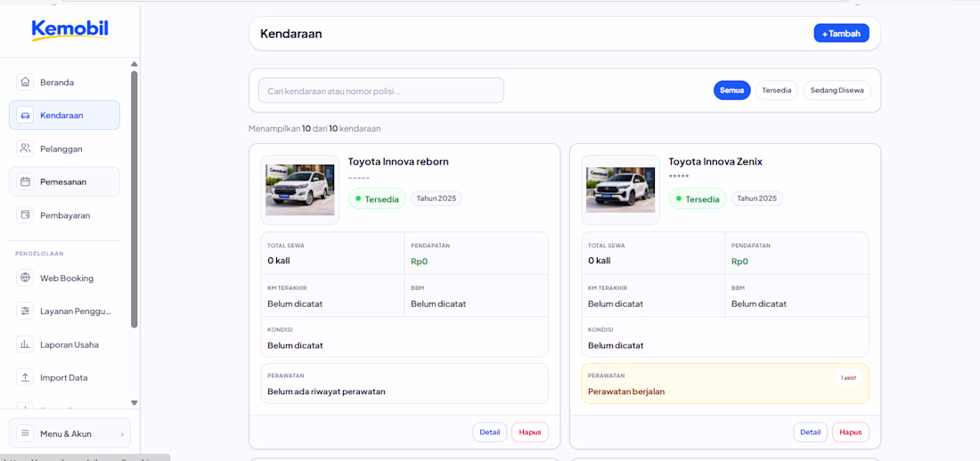The height and width of the screenshot is (461, 980).
Task: Click the Toyota Innova Zenix title
Action: (x=715, y=162)
